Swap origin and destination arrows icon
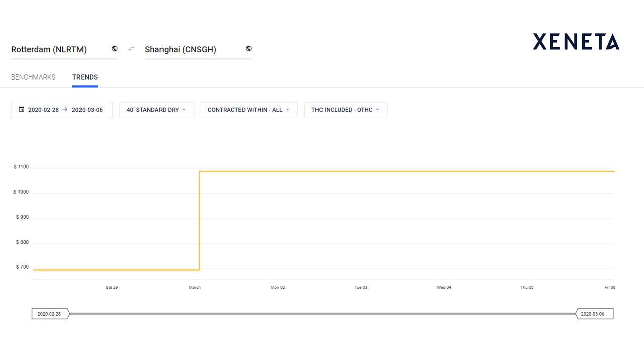This screenshot has height=362, width=644. 131,49
